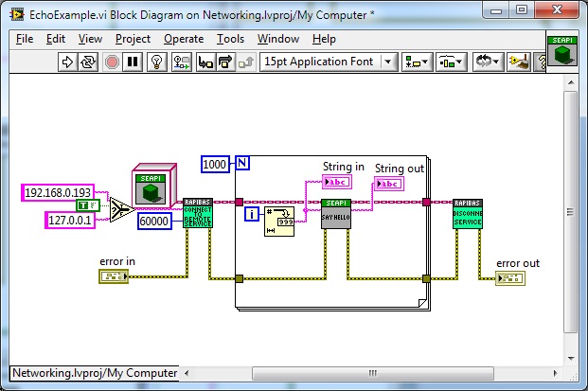
Task: Click the Run arrow button
Action: coord(67,62)
